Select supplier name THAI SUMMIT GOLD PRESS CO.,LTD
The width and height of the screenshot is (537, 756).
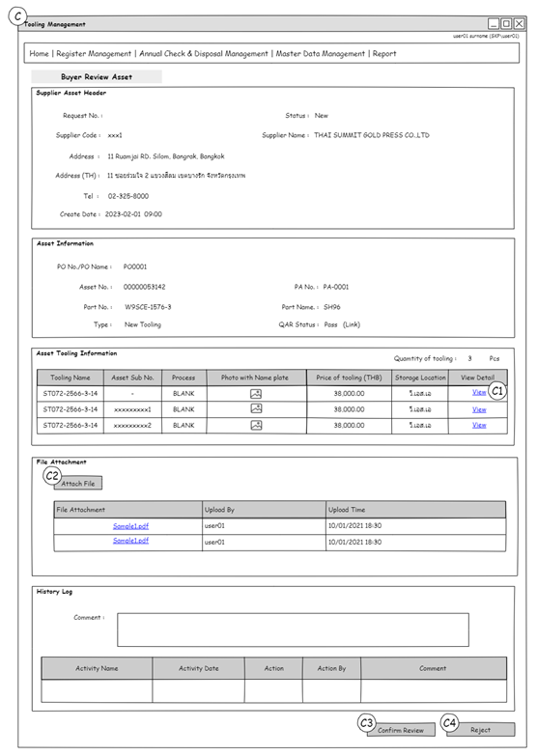(372, 135)
